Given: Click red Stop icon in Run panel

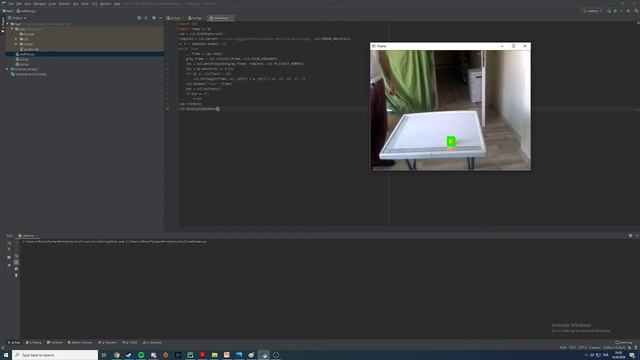Looking at the screenshot, I should (x=9, y=249).
